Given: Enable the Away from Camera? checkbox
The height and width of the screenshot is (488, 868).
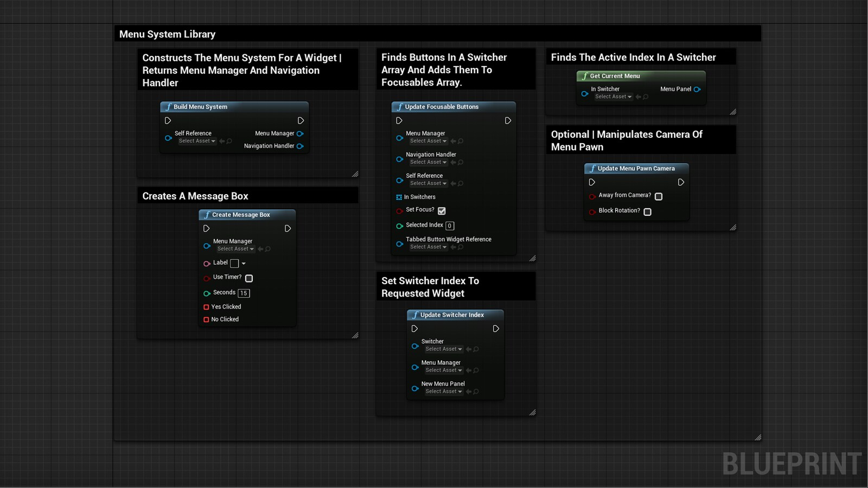Looking at the screenshot, I should pyautogui.click(x=659, y=196).
